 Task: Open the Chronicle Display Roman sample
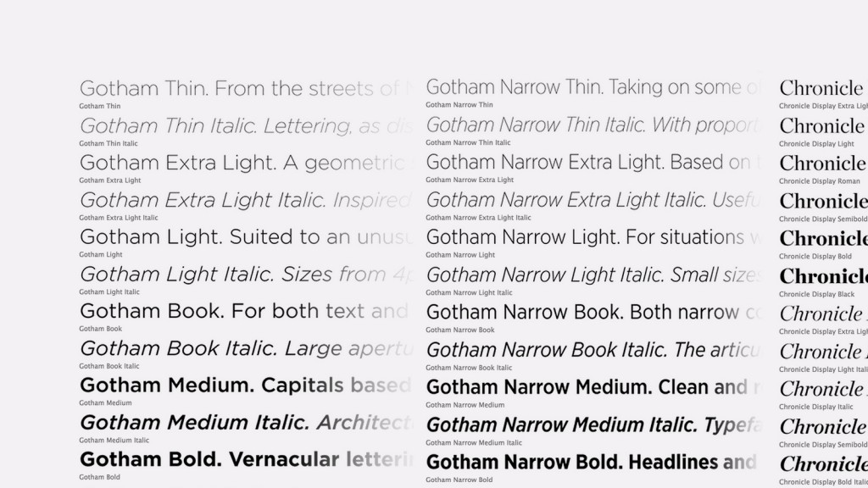click(823, 164)
